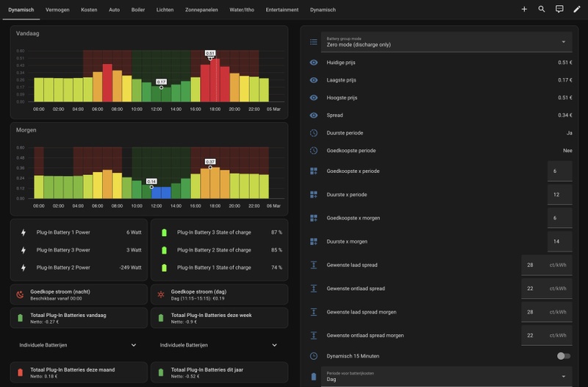Open the assistant chat icon
The width and height of the screenshot is (588, 387).
click(559, 10)
